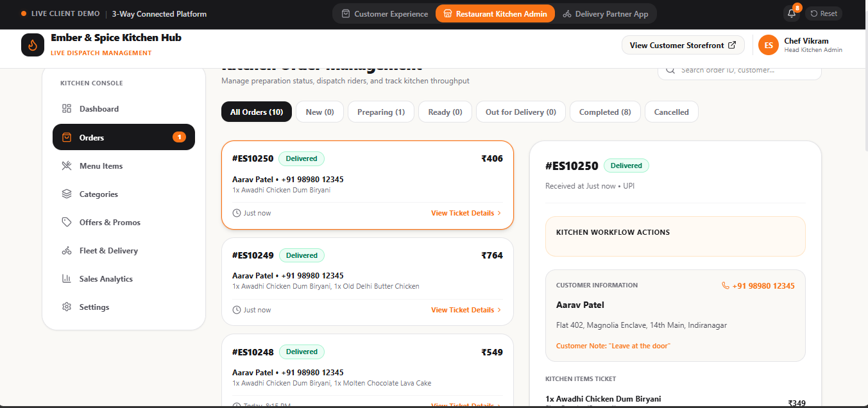Click the Menu Items utensils icon
This screenshot has width=868, height=408.
point(67,166)
